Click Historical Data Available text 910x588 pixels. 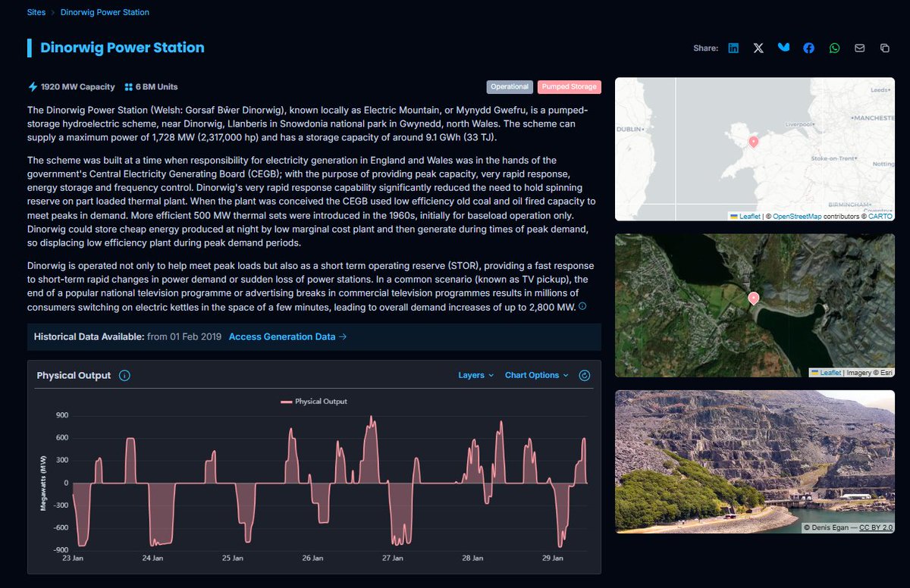89,336
